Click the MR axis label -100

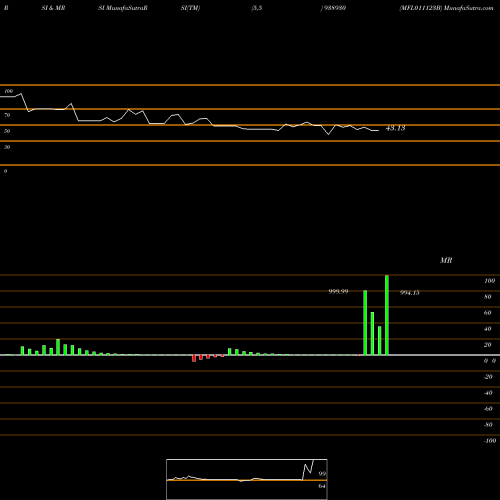[x=490, y=441]
